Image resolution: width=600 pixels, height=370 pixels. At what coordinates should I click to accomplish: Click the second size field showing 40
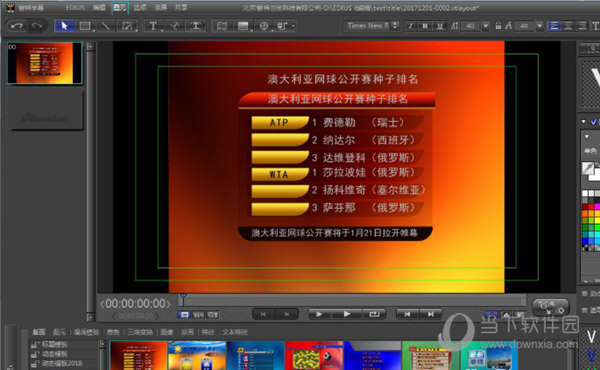[525, 26]
